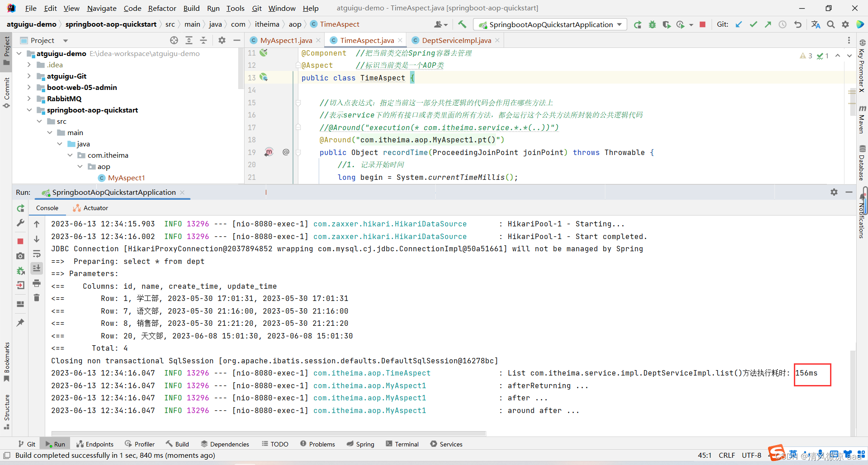
Task: Click UTF-8 encoding in status bar
Action: 751,455
